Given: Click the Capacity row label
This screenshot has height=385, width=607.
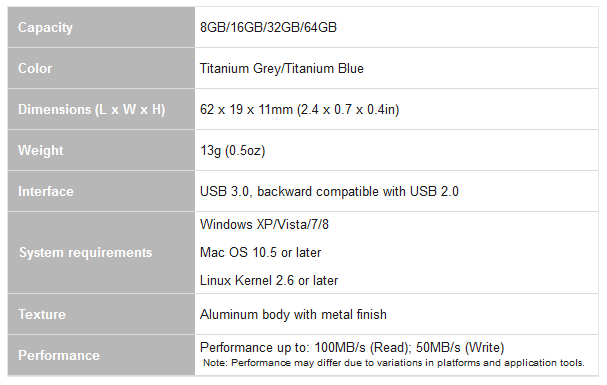Looking at the screenshot, I should (x=45, y=27).
